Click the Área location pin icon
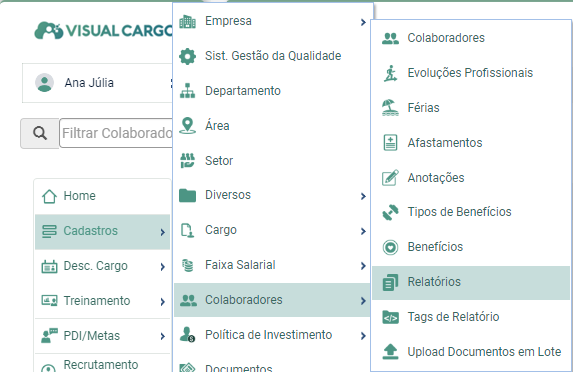The height and width of the screenshot is (372, 573). point(187,126)
